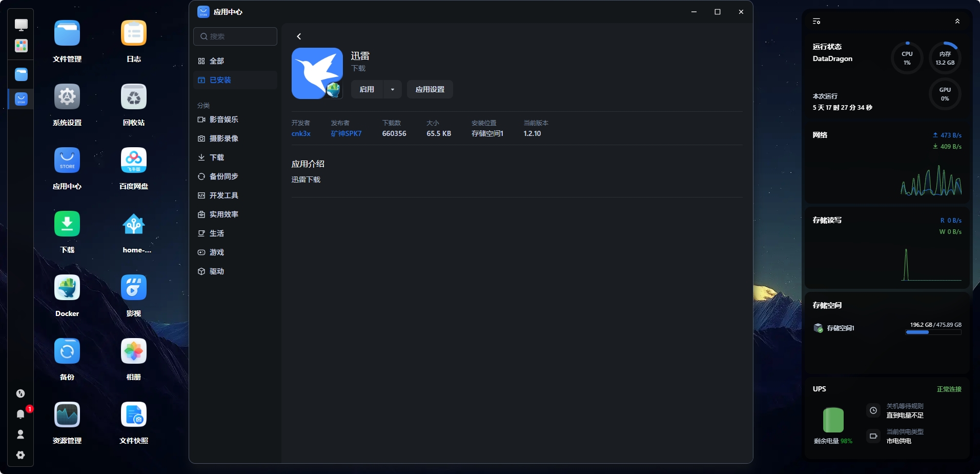
Task: Click the version number 1.2.10
Action: coord(532,133)
